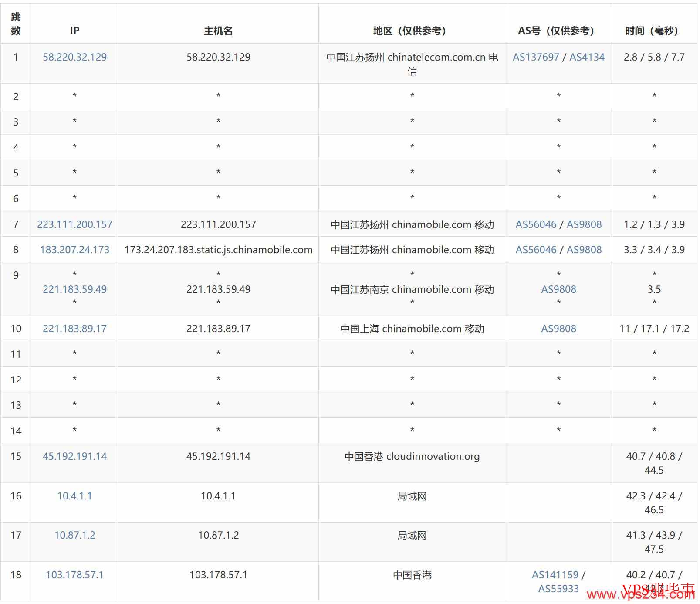Open AS141159 link in hop 18
The height and width of the screenshot is (604, 700).
555,575
